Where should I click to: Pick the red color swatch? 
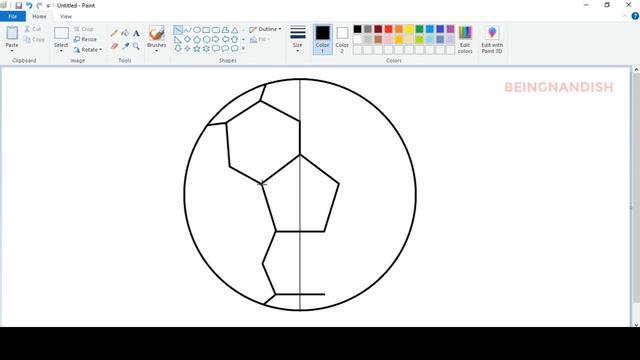coord(388,29)
